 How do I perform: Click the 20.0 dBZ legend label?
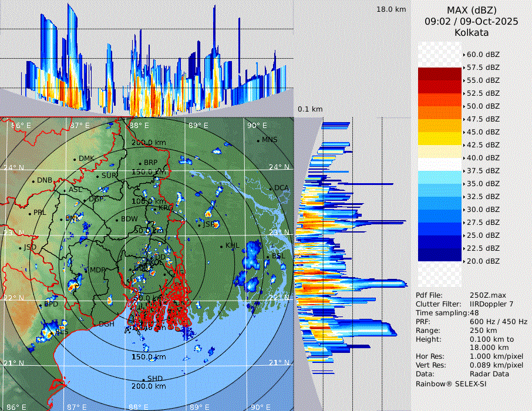pos(483,261)
